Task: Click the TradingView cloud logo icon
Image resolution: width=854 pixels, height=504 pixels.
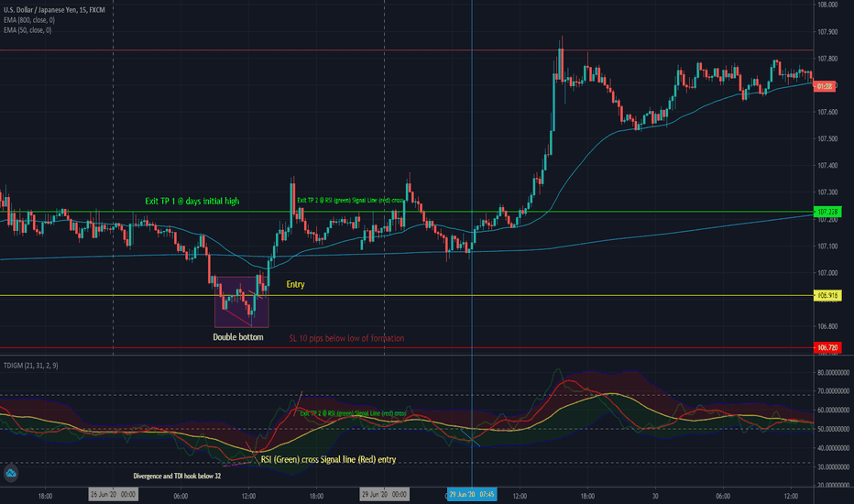Action: pyautogui.click(x=11, y=473)
